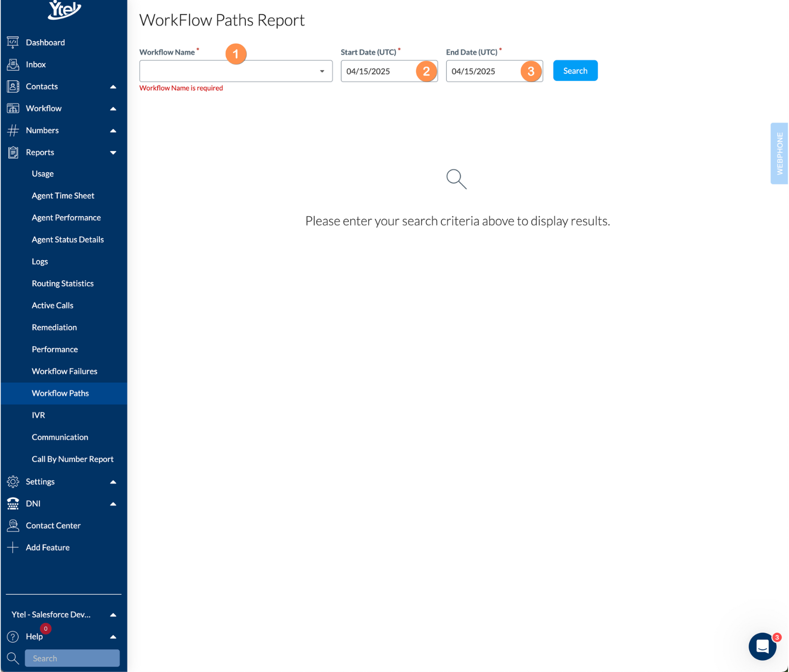This screenshot has width=789, height=672.
Task: Open the Logs report
Action: (40, 261)
